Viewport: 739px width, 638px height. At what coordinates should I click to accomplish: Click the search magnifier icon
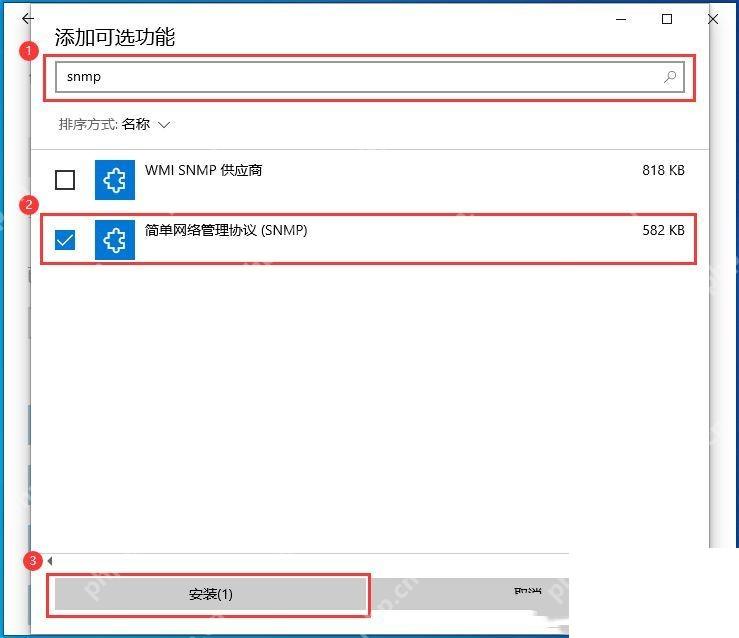coord(670,77)
